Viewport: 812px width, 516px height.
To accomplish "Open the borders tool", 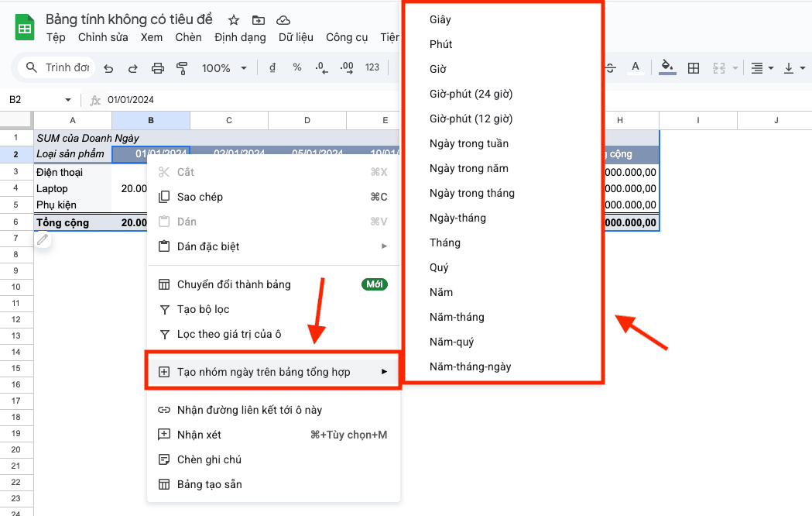I will (694, 68).
